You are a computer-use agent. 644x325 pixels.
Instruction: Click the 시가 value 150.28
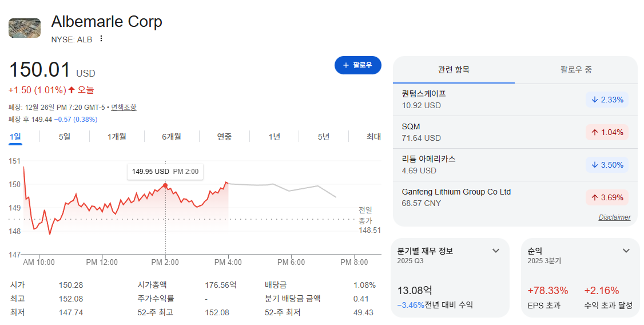(71, 285)
